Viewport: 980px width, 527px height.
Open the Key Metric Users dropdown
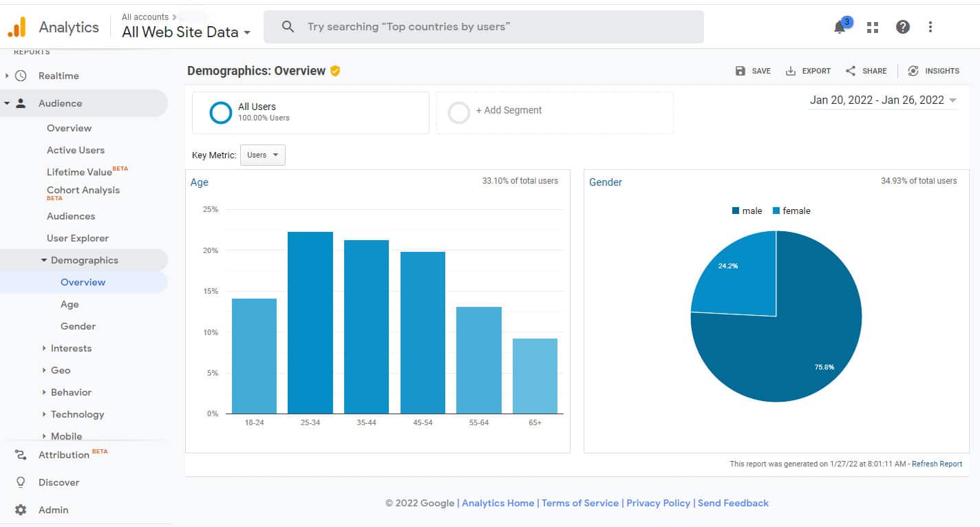click(x=262, y=155)
